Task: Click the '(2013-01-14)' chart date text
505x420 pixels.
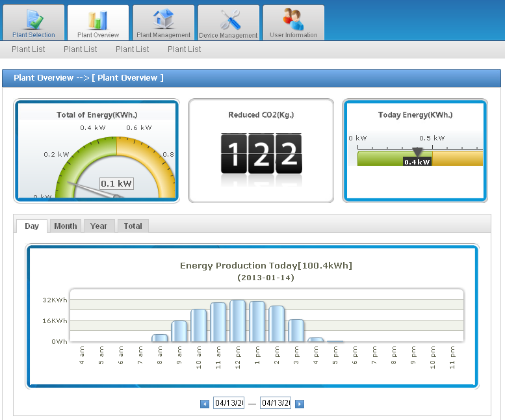Action: pos(266,278)
